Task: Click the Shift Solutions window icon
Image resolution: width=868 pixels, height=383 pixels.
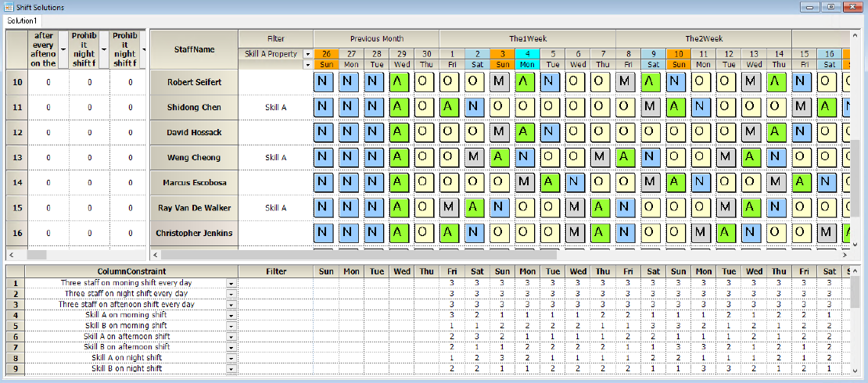Action: [x=9, y=7]
